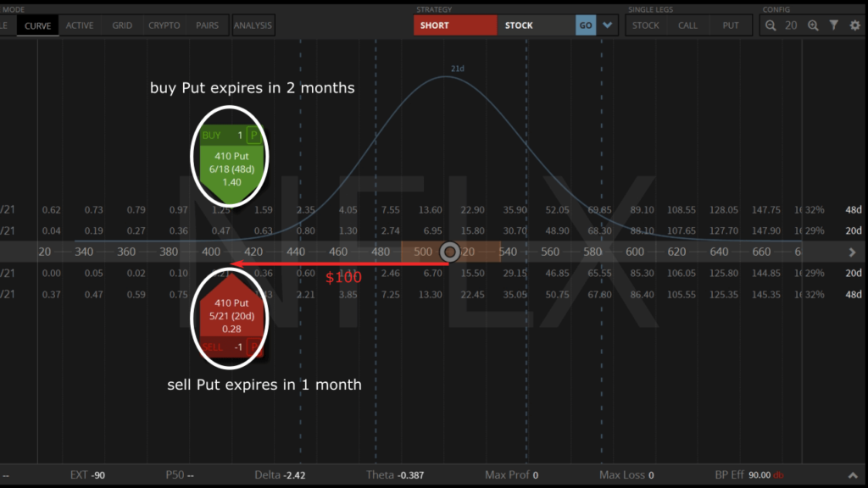
Task: Click the Max Loss readout
Action: [626, 474]
